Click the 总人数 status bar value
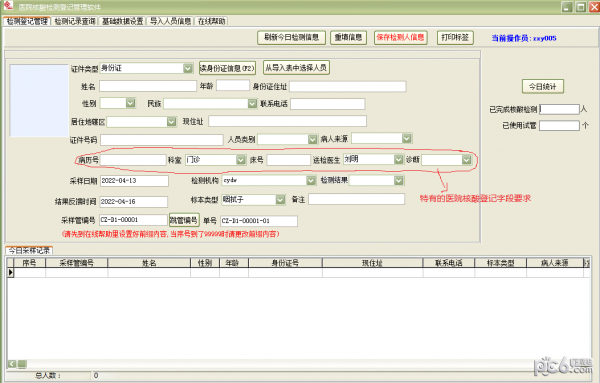The width and height of the screenshot is (600, 383). (x=96, y=376)
